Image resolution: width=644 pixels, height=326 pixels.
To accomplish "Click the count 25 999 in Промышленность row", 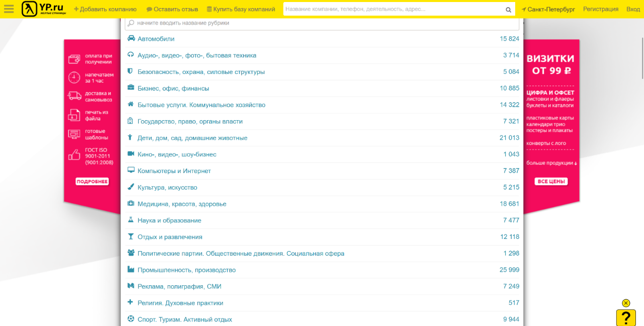I will (510, 270).
